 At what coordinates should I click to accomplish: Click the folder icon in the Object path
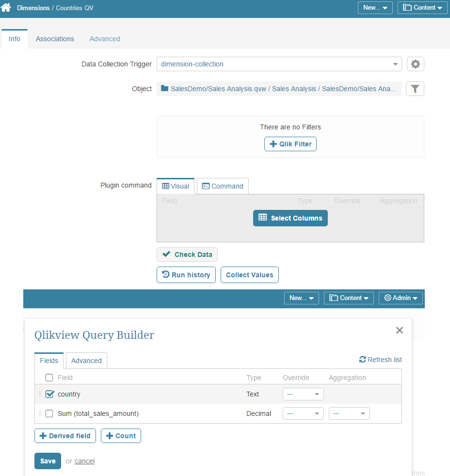164,89
